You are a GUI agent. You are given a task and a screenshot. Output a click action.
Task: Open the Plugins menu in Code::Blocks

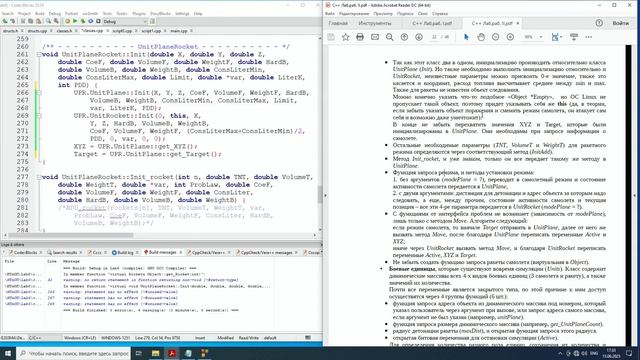pyautogui.click(x=139, y=13)
